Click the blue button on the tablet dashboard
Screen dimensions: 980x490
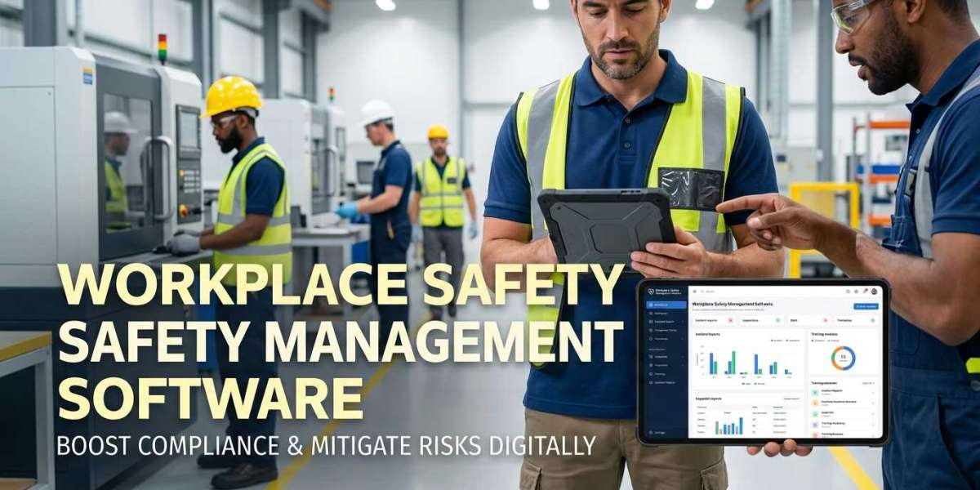tap(866, 306)
